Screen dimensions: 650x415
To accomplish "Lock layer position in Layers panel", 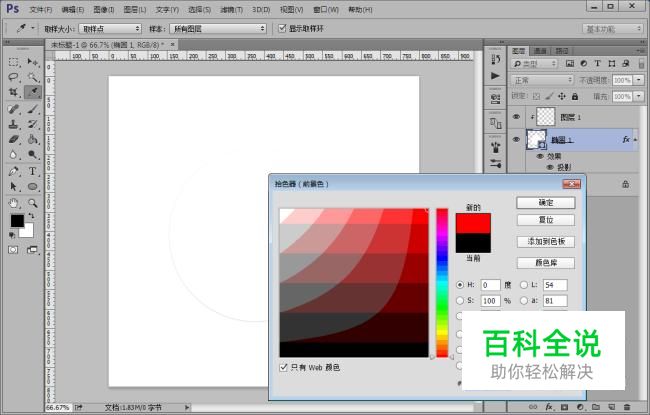I will point(562,97).
